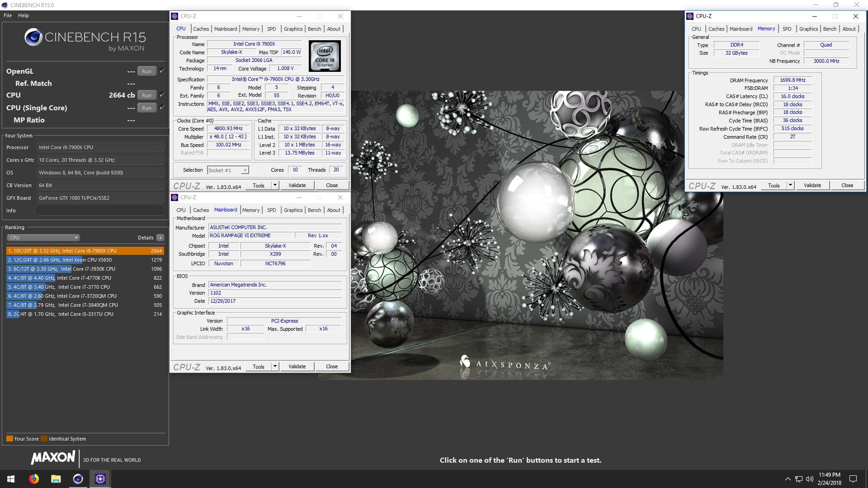
Task: Select ranking row Intel Core i7-3930K CPU
Action: coord(85,269)
